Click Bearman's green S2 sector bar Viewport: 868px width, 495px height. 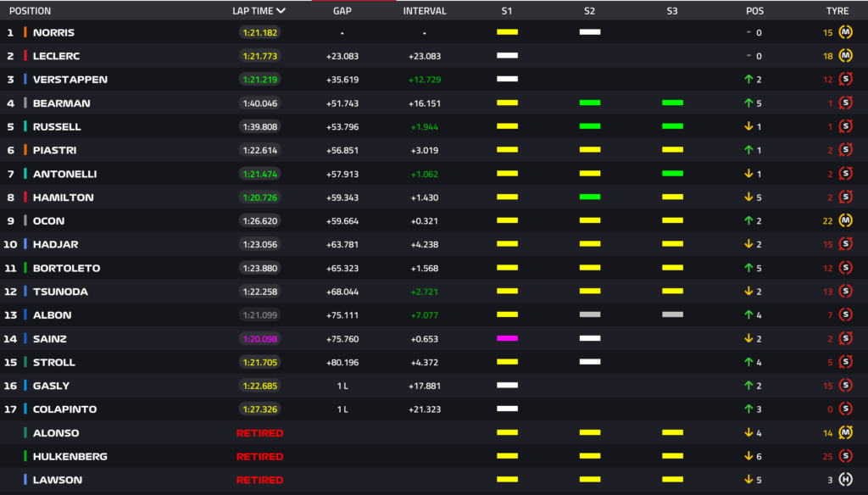point(590,103)
